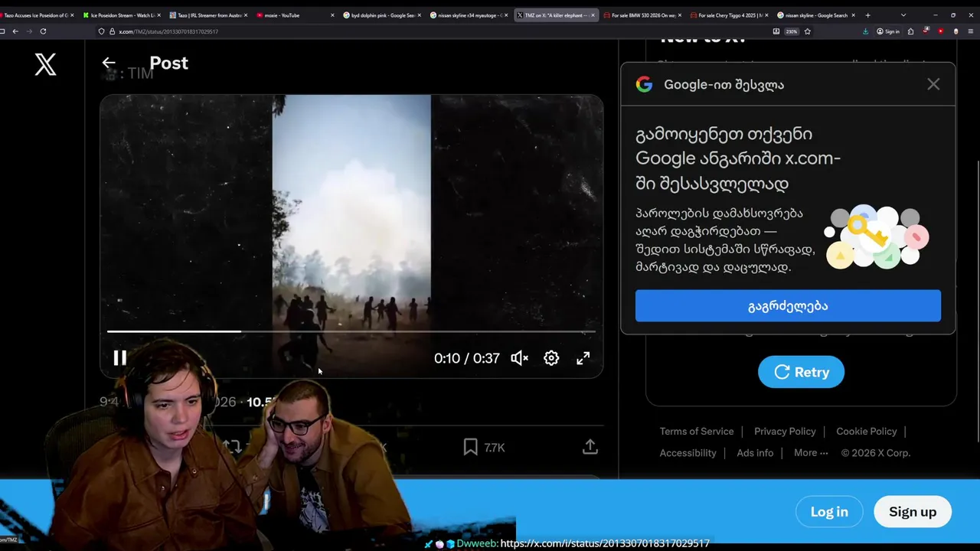Seek on the video progress bar
This screenshot has height=551, width=980.
point(351,331)
